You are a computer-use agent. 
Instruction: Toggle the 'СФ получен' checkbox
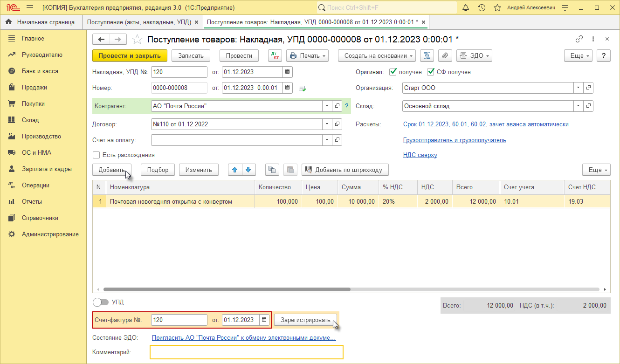(431, 72)
